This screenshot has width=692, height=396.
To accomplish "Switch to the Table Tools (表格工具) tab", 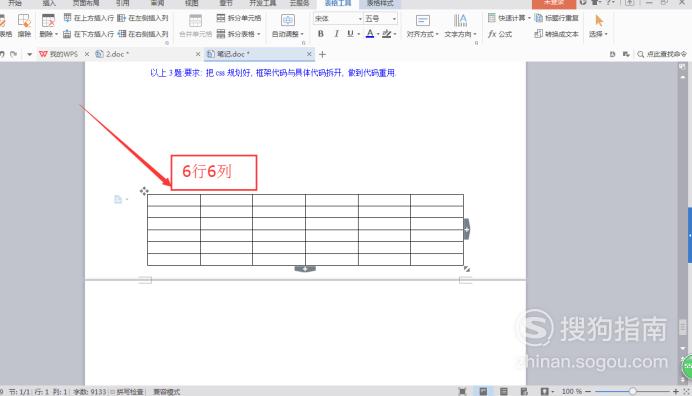I will tap(338, 4).
